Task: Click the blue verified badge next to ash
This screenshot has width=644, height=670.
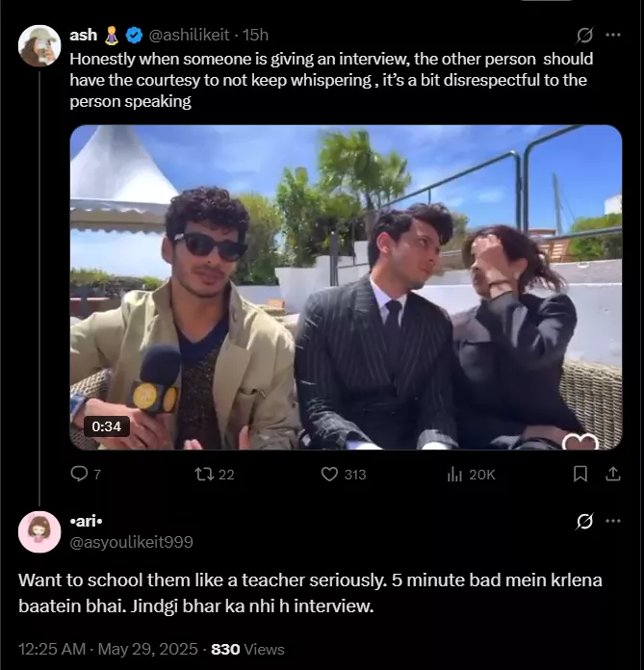Action: click(x=135, y=35)
